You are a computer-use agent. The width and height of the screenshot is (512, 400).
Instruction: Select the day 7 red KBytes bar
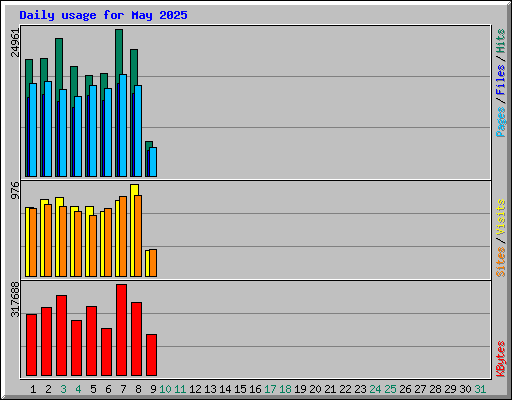[x=121, y=330]
